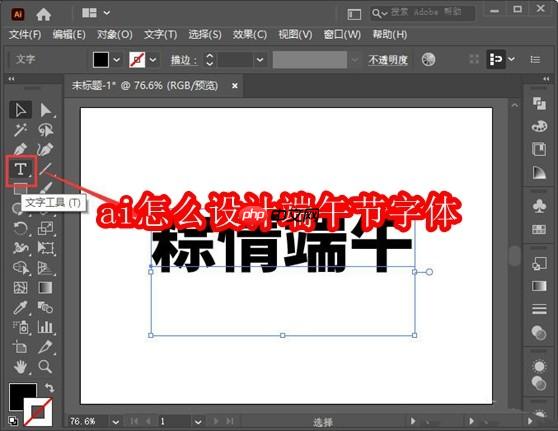Viewport: 558px width, 431px height.
Task: Open the Color palette panel icon
Action: point(539,126)
